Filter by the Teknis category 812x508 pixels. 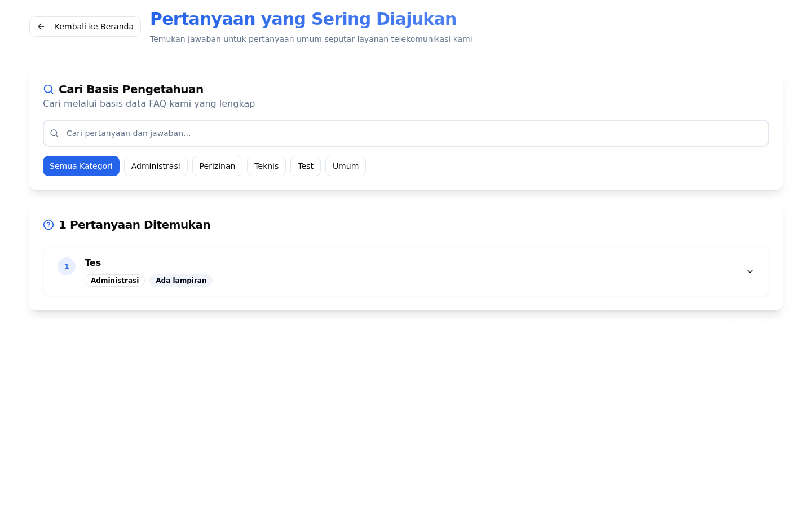coord(266,166)
